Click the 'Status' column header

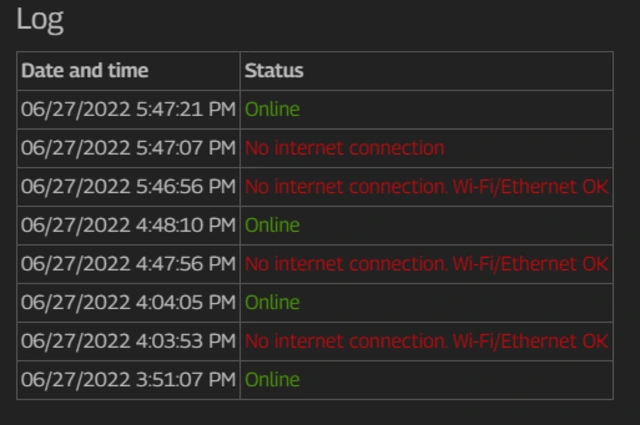(x=274, y=71)
